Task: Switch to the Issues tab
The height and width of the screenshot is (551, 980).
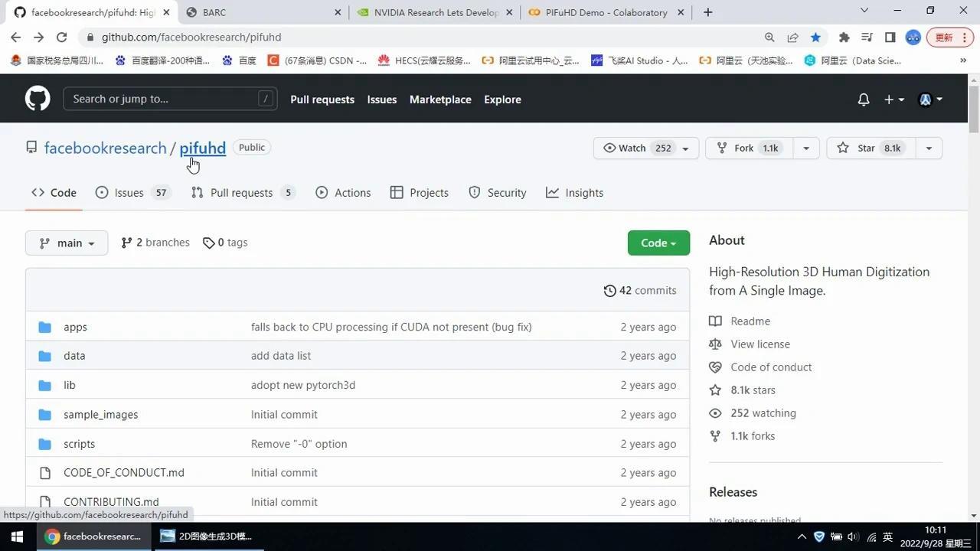Action: point(132,193)
